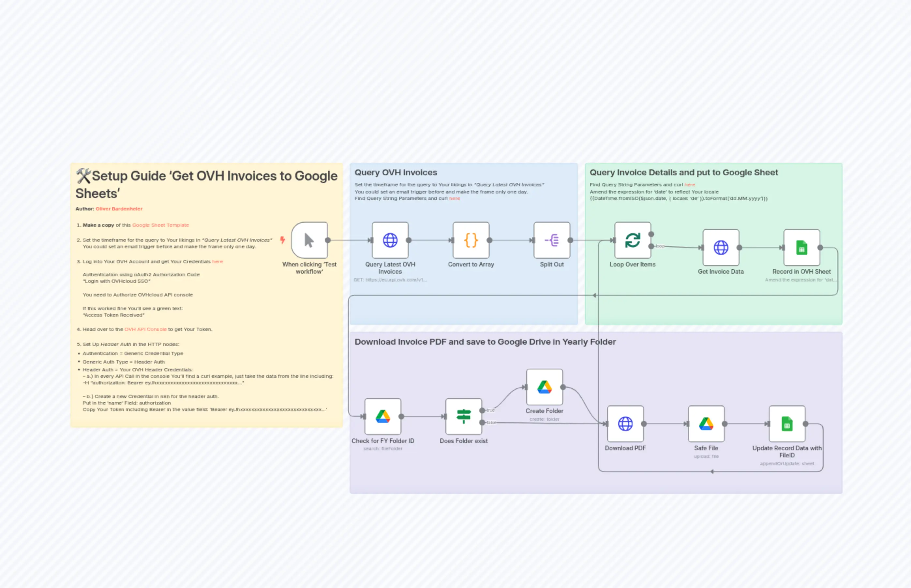Click the lightning bolt trigger icon
Image resolution: width=911 pixels, height=588 pixels.
pyautogui.click(x=282, y=240)
